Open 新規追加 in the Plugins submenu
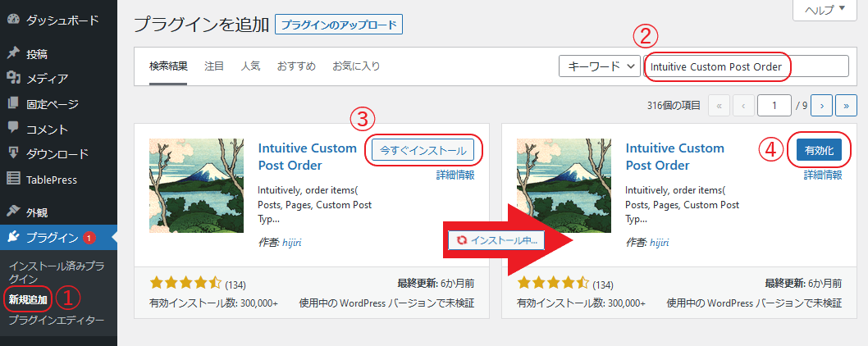This screenshot has width=868, height=346. (29, 299)
